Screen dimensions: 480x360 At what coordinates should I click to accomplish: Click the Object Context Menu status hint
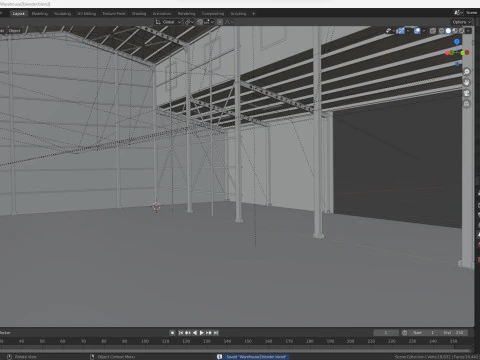tap(116, 357)
